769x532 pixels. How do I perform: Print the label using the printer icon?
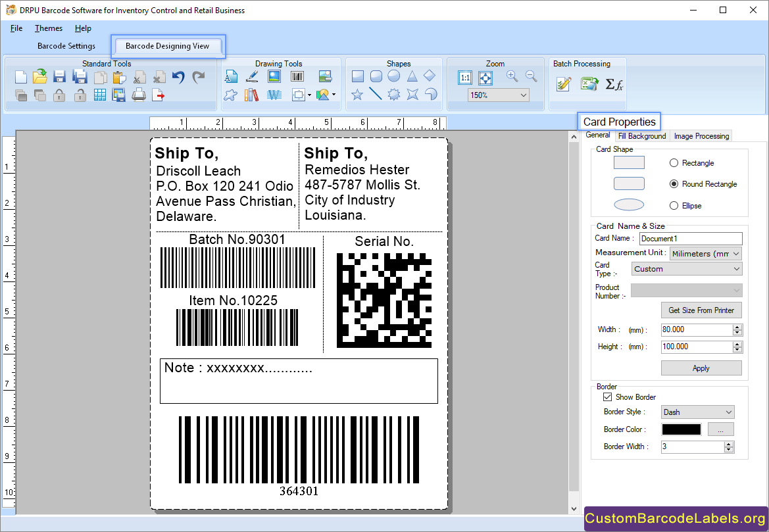pos(139,95)
